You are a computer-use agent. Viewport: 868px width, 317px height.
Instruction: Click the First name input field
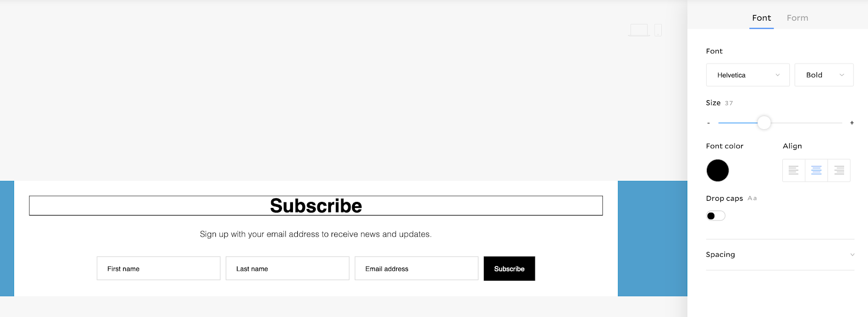tap(158, 269)
